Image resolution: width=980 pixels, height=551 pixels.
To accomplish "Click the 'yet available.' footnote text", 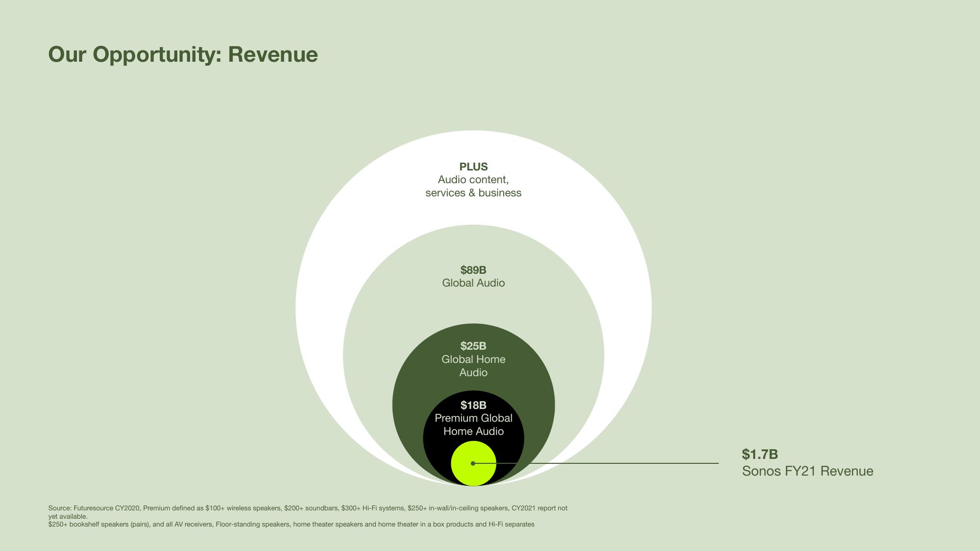I will [68, 516].
